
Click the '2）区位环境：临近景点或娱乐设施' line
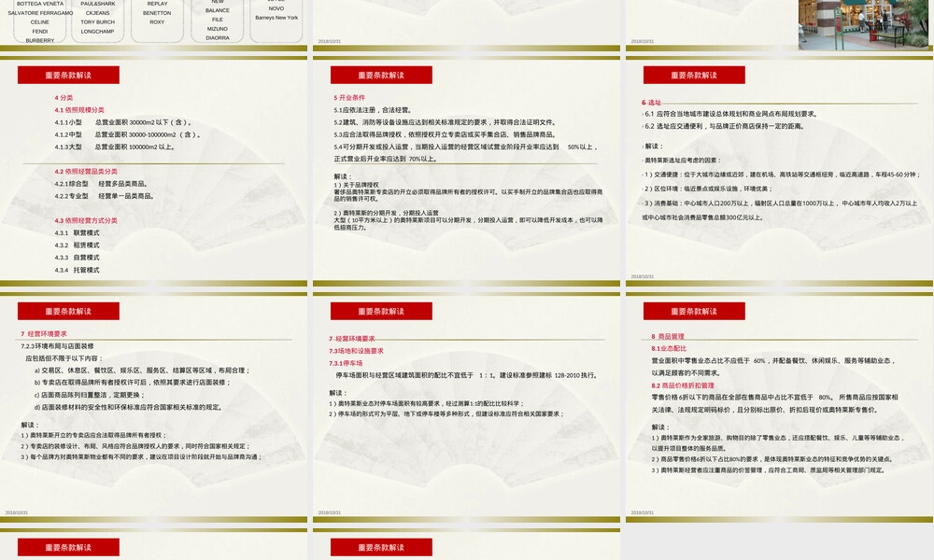[708, 189]
